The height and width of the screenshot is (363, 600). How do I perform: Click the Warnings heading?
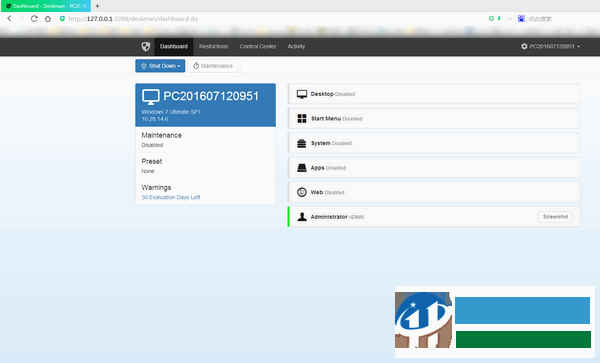[x=156, y=187]
